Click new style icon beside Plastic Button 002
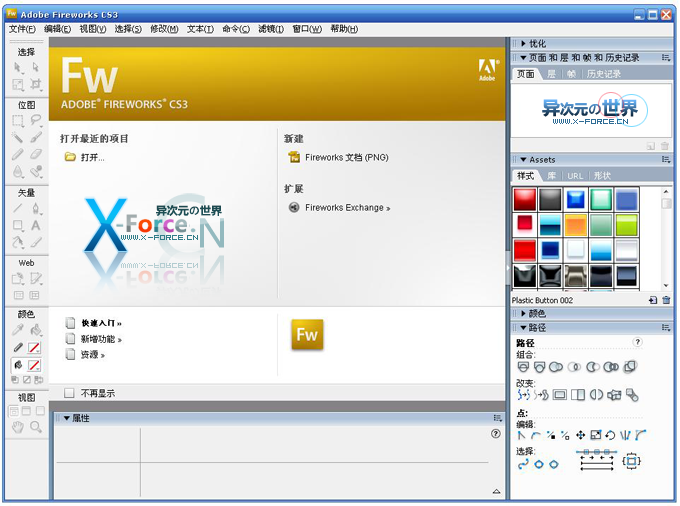Image resolution: width=680 pixels, height=506 pixels. coord(653,300)
